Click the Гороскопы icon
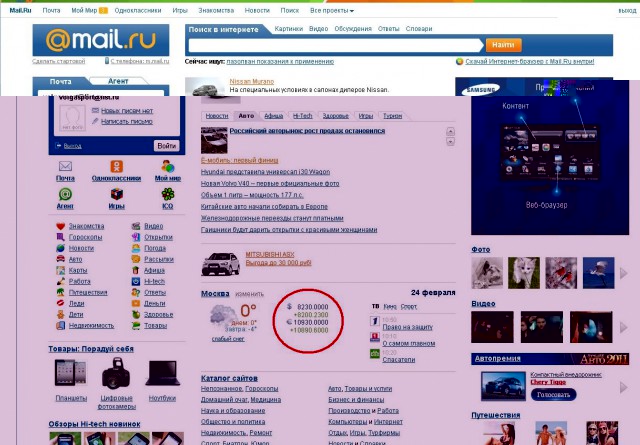 [x=60, y=237]
